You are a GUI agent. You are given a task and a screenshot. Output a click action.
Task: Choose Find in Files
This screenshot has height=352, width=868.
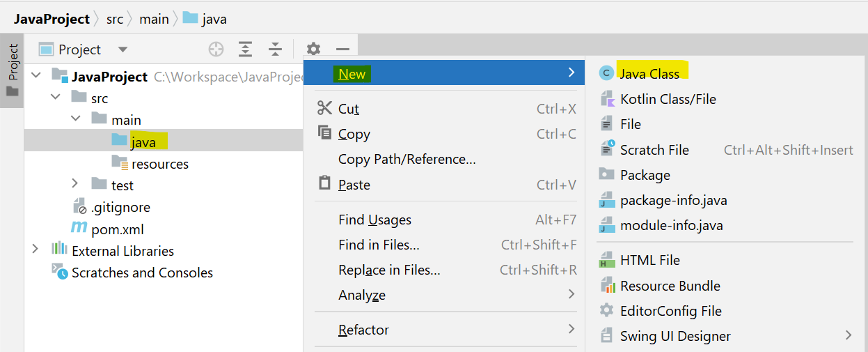point(445,245)
